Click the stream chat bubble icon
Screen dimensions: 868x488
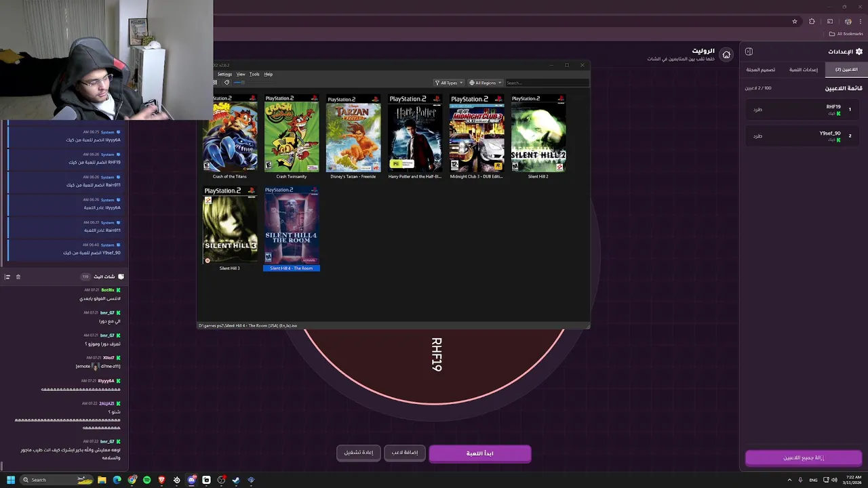[121, 277]
